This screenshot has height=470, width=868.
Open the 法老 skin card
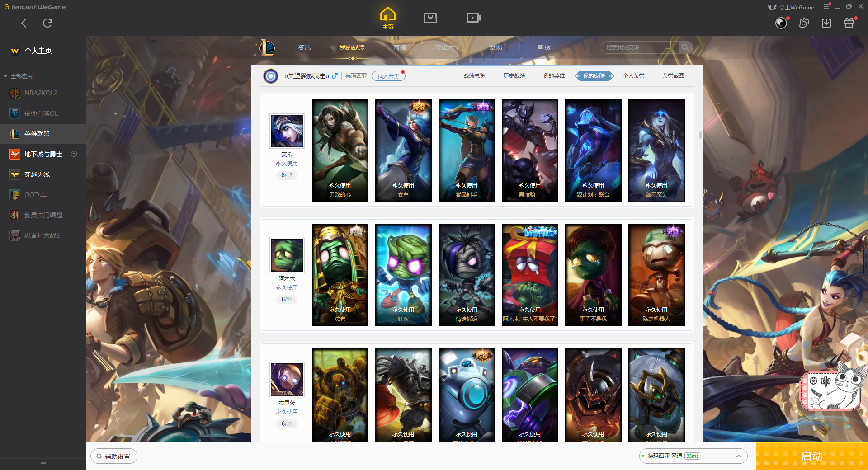coord(340,275)
